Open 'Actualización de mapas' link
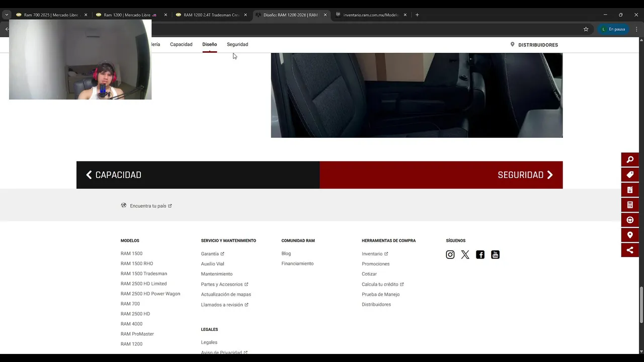The image size is (644, 362). pos(226,294)
